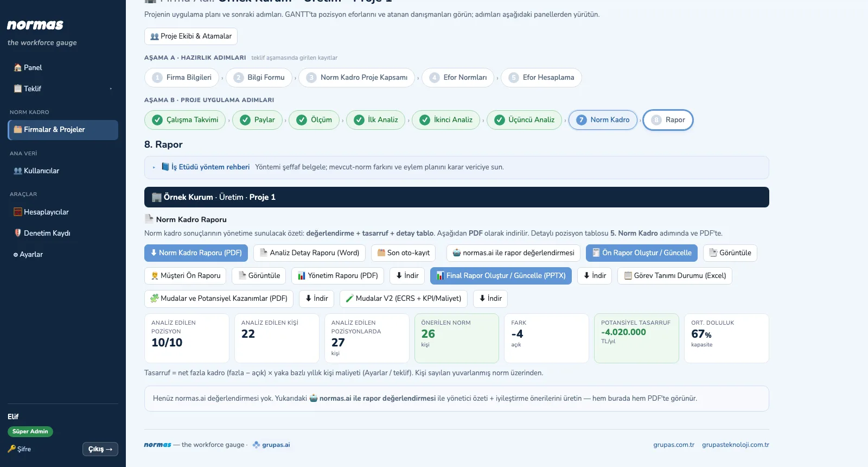
Task: Select step 4 Efor Normları
Action: (x=458, y=78)
